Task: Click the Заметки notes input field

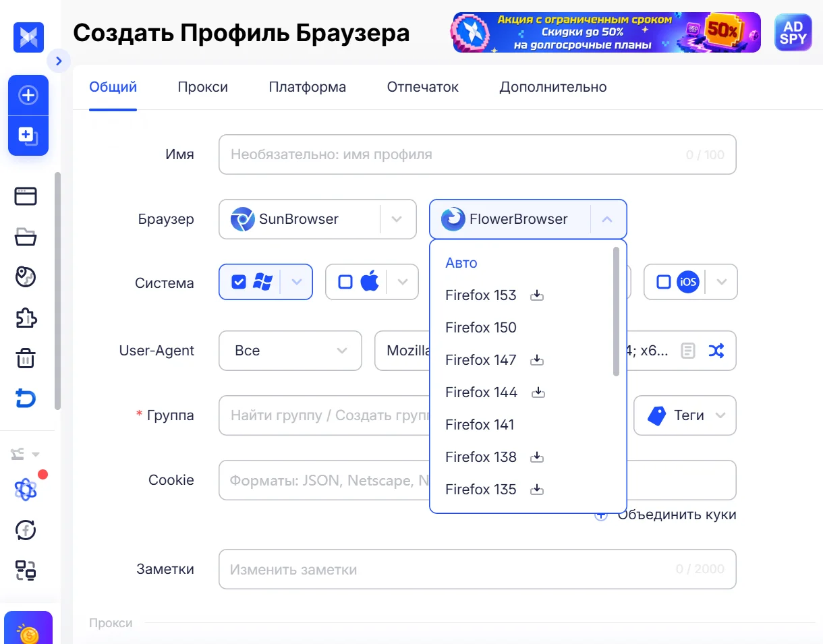Action: [478, 569]
